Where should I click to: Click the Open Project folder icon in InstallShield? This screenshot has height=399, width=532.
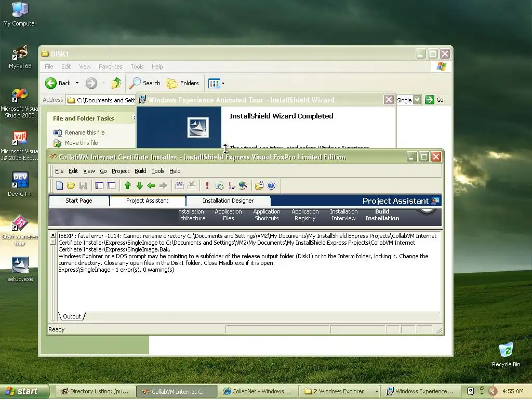pyautogui.click(x=71, y=185)
